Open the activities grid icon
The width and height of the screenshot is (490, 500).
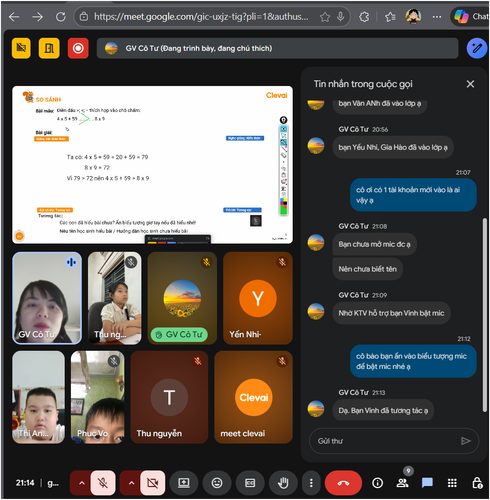[x=452, y=483]
